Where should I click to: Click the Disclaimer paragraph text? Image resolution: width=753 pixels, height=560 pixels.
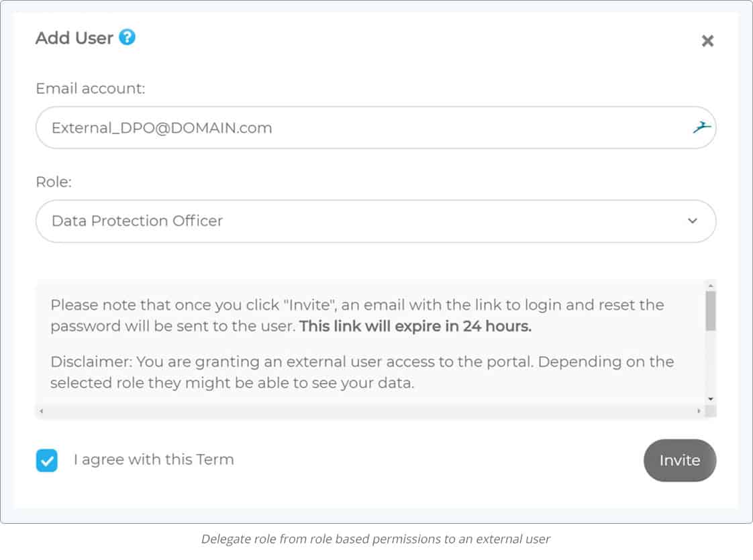click(362, 372)
